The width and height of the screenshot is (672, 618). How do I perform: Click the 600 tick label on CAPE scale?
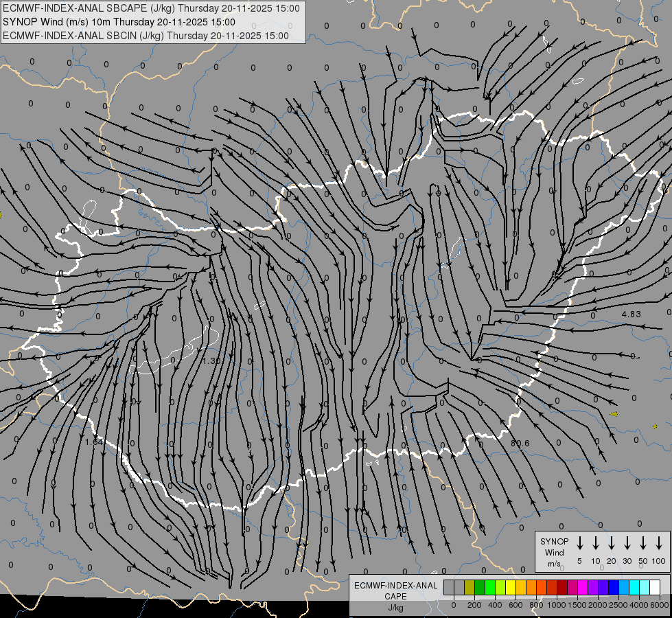coord(515,605)
